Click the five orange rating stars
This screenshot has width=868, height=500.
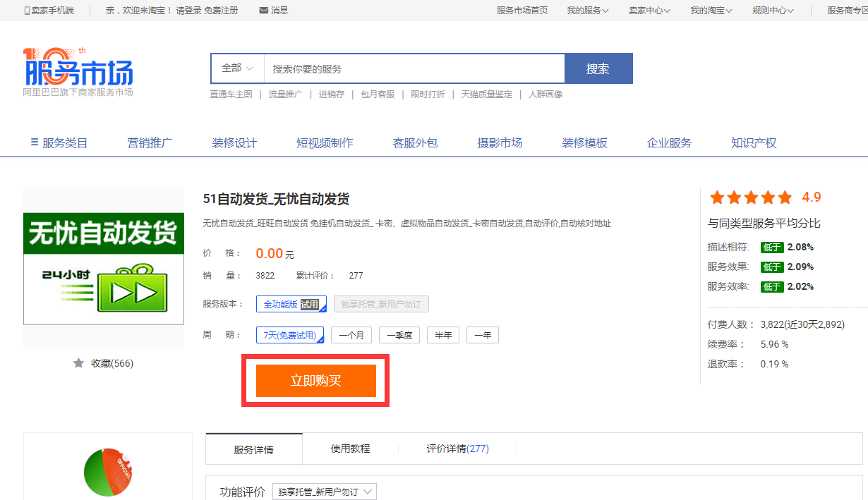click(752, 197)
